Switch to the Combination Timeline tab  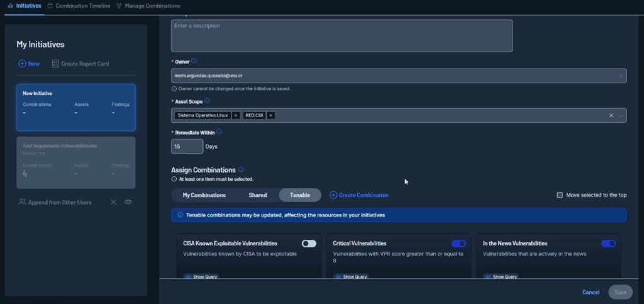[79, 6]
